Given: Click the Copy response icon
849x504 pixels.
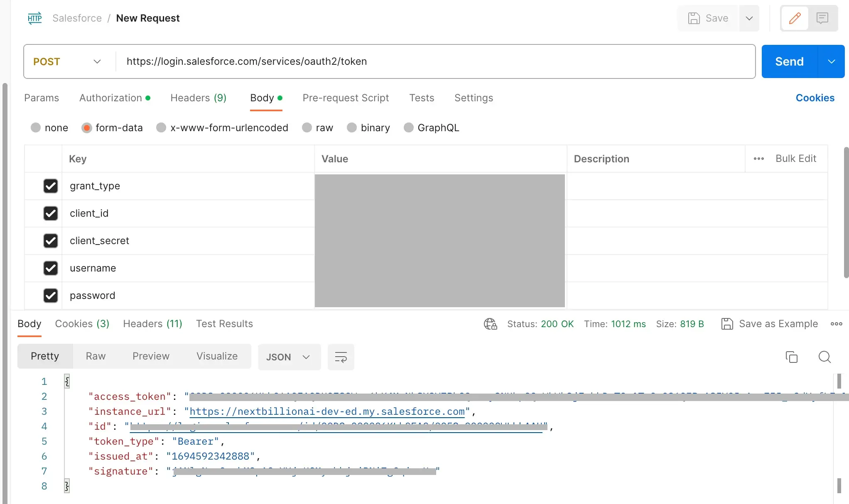Looking at the screenshot, I should coord(792,356).
